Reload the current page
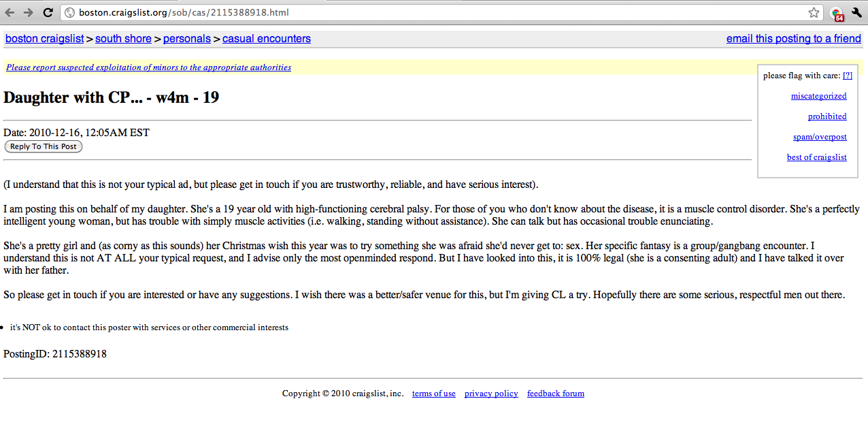Viewport: 868px width, 433px height. [x=48, y=12]
